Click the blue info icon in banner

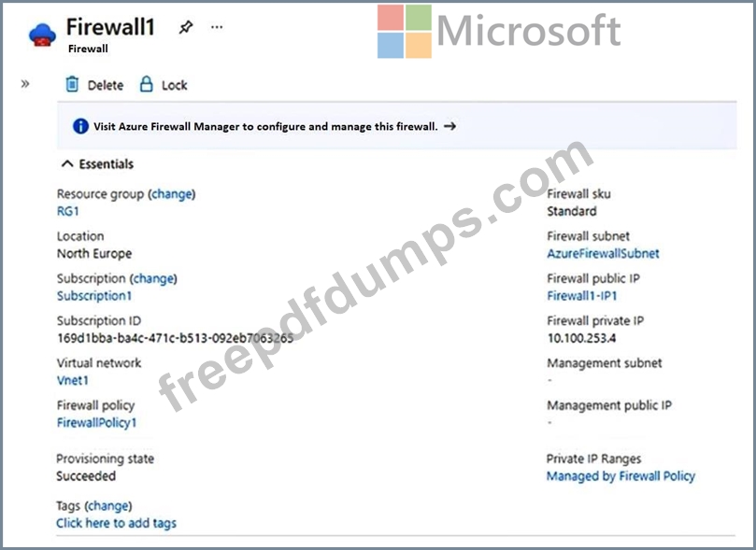pyautogui.click(x=80, y=126)
